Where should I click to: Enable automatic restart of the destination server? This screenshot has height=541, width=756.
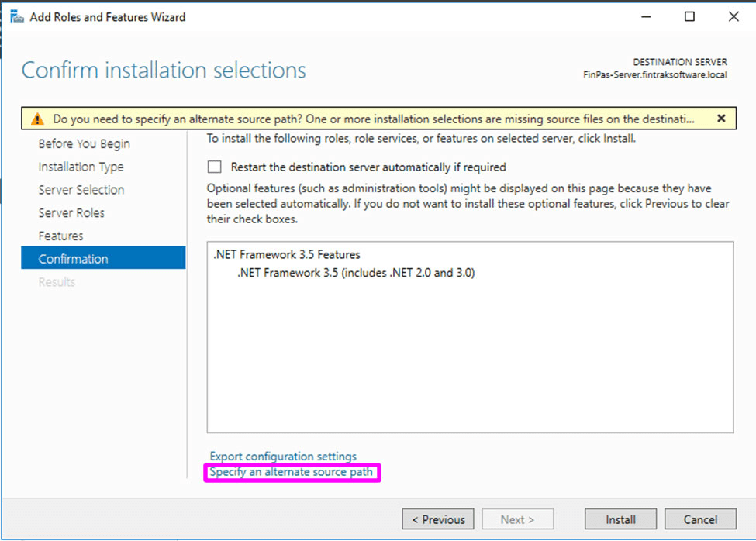[x=215, y=167]
